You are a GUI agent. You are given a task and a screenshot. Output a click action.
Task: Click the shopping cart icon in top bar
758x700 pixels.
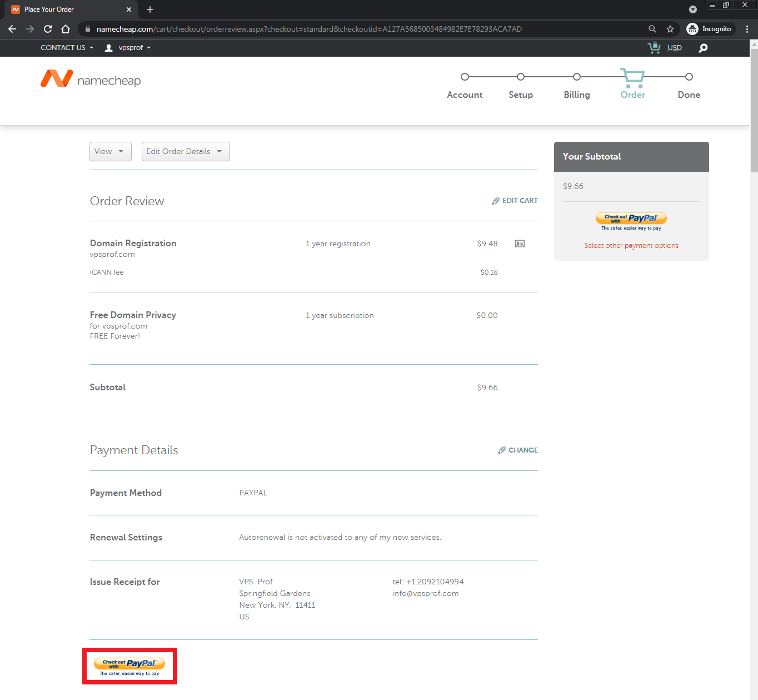(x=654, y=48)
